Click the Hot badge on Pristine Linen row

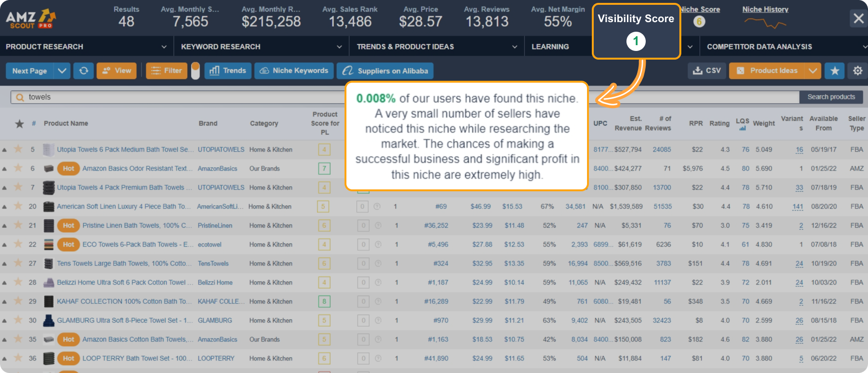point(68,225)
